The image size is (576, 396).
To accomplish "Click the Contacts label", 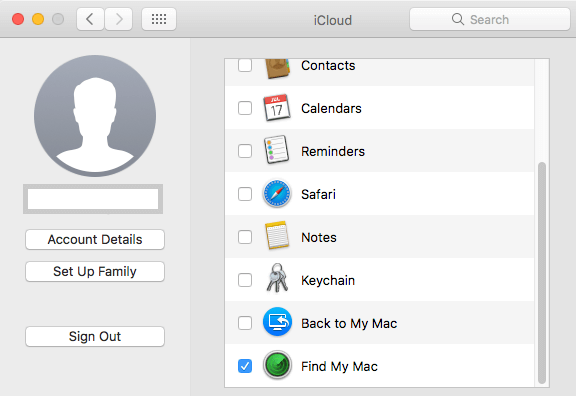I will (x=328, y=66).
